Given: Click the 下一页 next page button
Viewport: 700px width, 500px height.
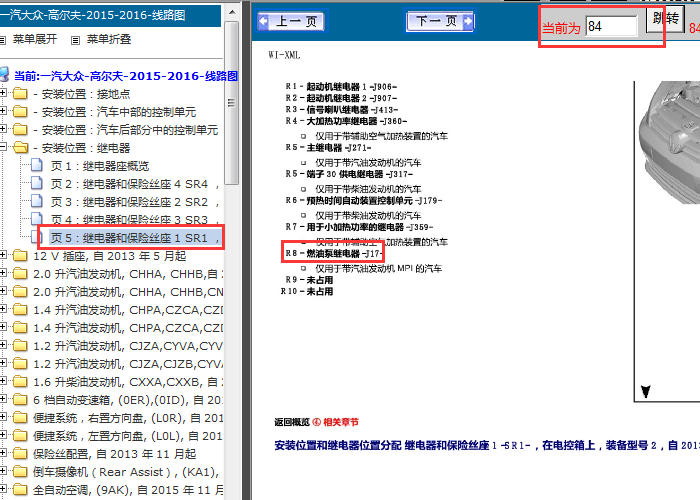Looking at the screenshot, I should [x=440, y=21].
